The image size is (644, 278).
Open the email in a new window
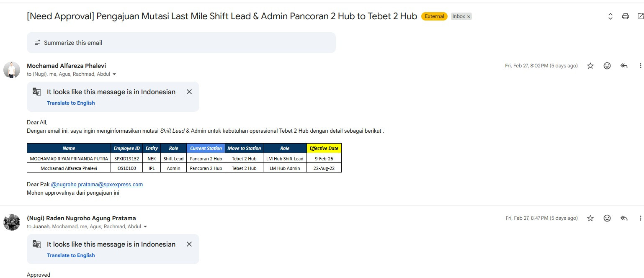[x=640, y=16]
